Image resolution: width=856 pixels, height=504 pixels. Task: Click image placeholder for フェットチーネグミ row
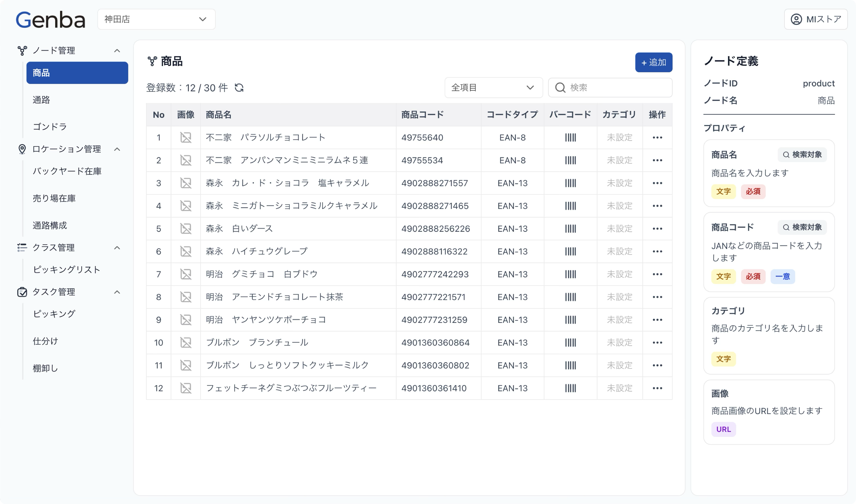(x=186, y=388)
